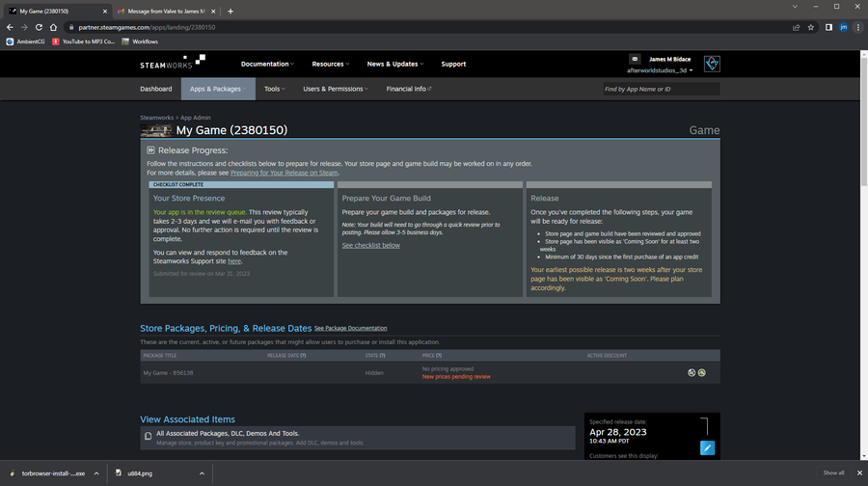Click the grey icon in My Game package row
Screen dimensions: 868x486
692,372
